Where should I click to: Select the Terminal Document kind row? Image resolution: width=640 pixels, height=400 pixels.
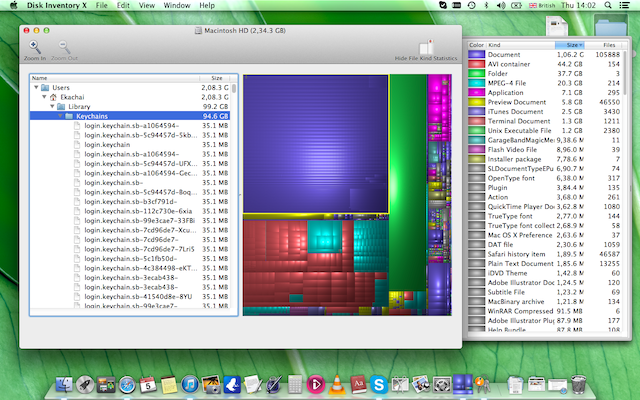click(544, 121)
